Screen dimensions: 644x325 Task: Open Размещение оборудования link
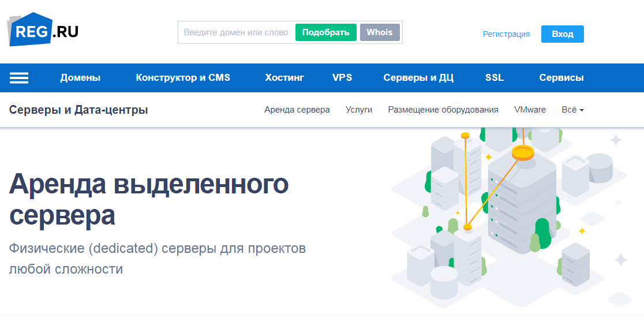pyautogui.click(x=443, y=110)
